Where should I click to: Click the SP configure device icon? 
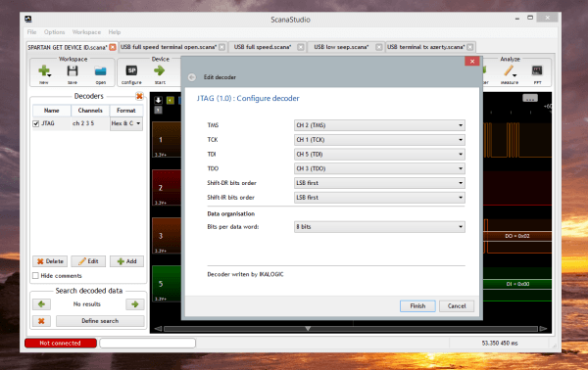pyautogui.click(x=131, y=70)
